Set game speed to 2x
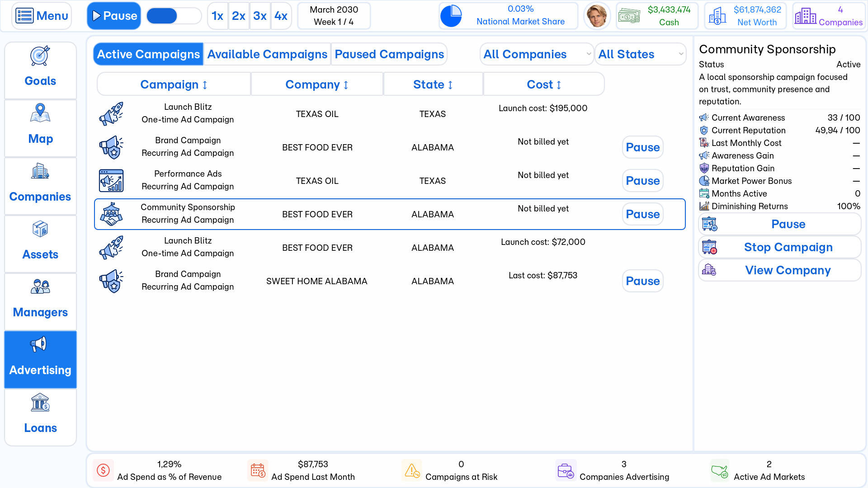The width and height of the screenshot is (868, 488). [239, 16]
